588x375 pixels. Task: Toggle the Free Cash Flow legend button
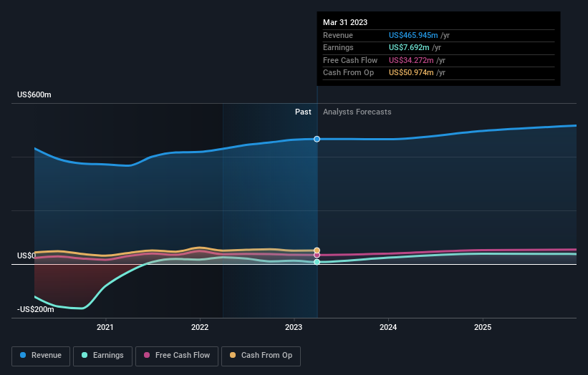[x=177, y=356]
